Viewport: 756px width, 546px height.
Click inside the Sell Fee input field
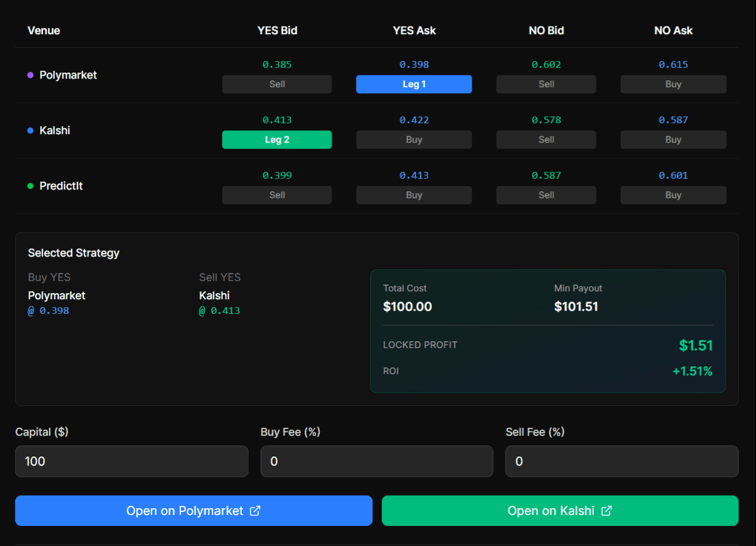point(621,461)
